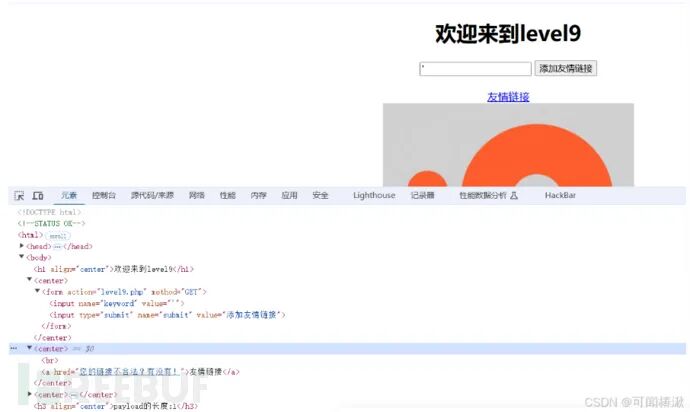The height and width of the screenshot is (412, 690).
Task: Open the Lighthouse tab
Action: click(374, 195)
